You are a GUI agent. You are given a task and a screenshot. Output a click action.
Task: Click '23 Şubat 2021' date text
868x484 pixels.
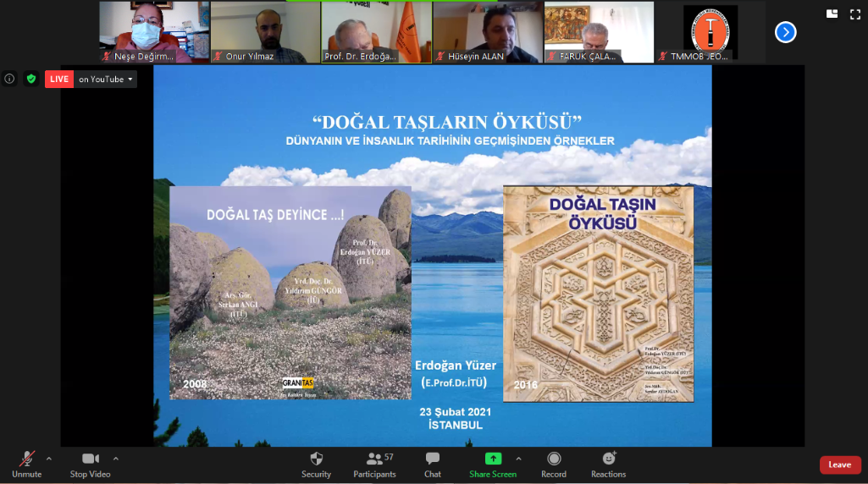[x=455, y=412]
